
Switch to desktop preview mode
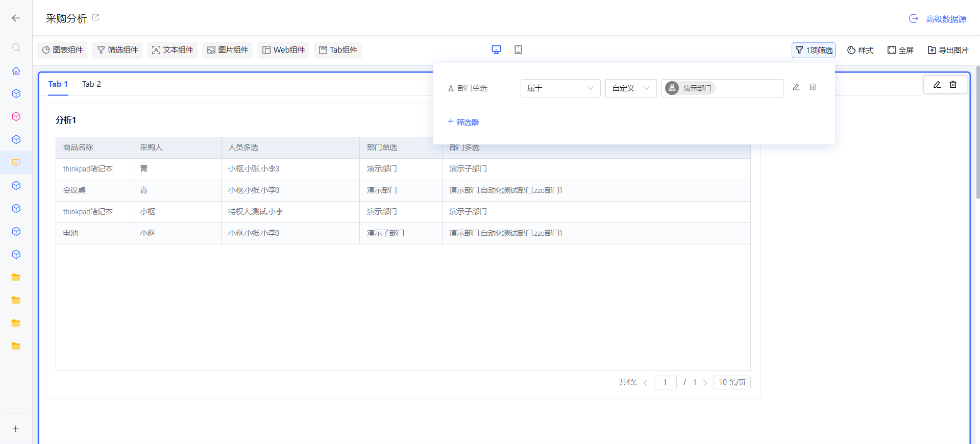496,50
